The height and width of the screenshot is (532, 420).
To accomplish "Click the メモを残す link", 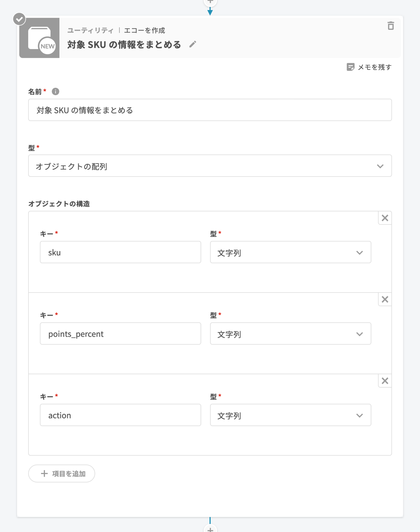I will pyautogui.click(x=374, y=67).
